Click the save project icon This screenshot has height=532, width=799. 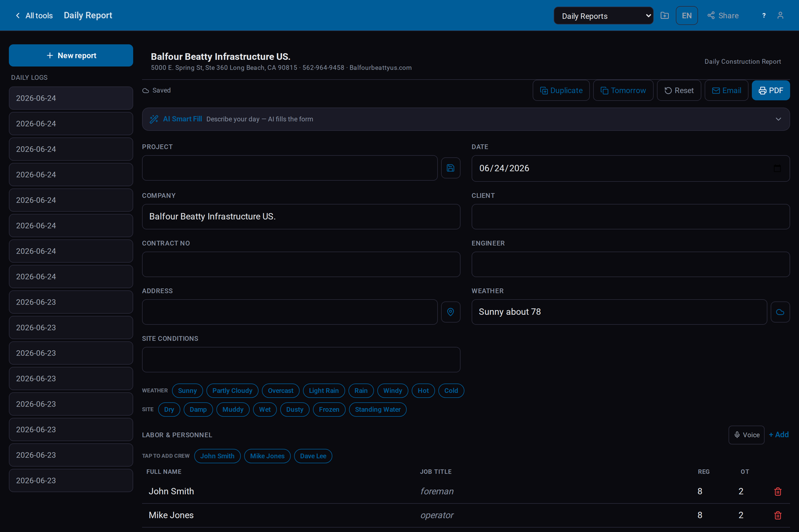tap(451, 168)
